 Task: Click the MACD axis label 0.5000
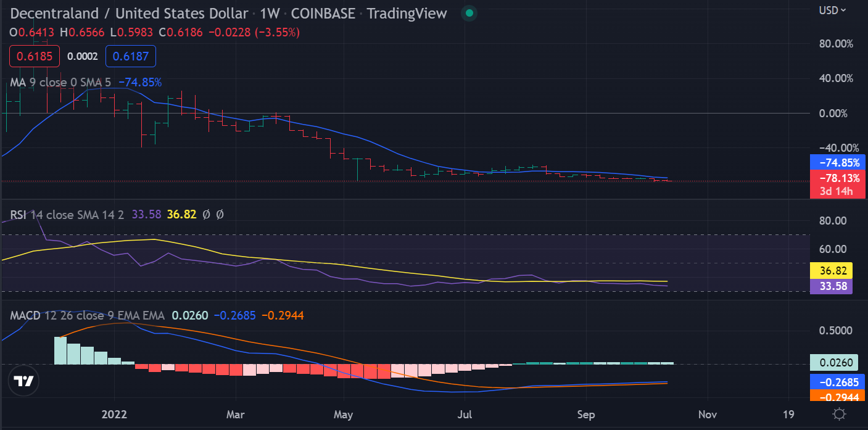835,331
